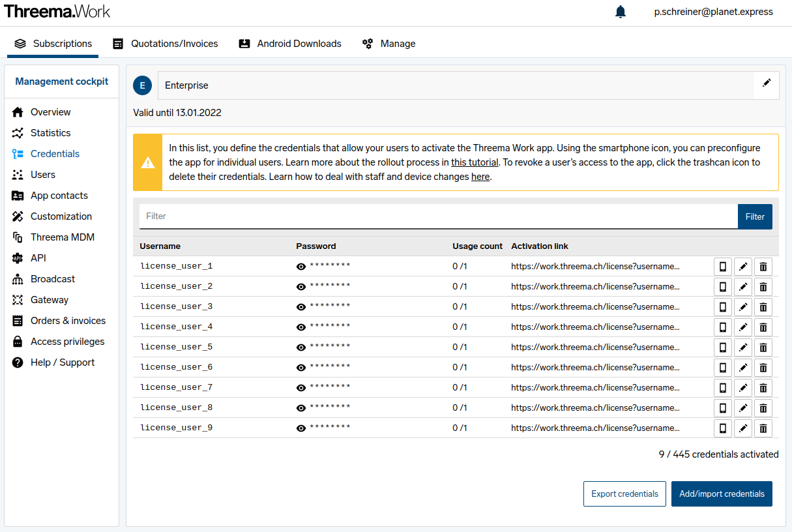Open Help / Support
The image size is (792, 532).
54,362
